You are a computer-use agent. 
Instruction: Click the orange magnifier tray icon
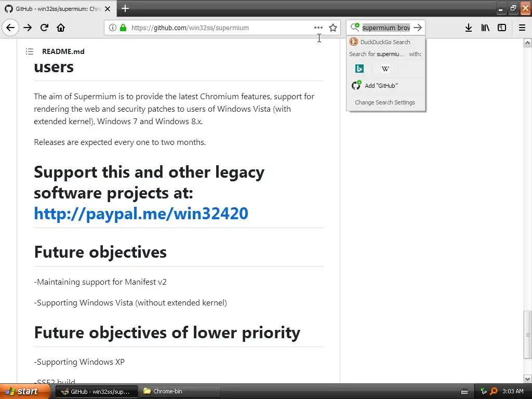click(x=494, y=391)
